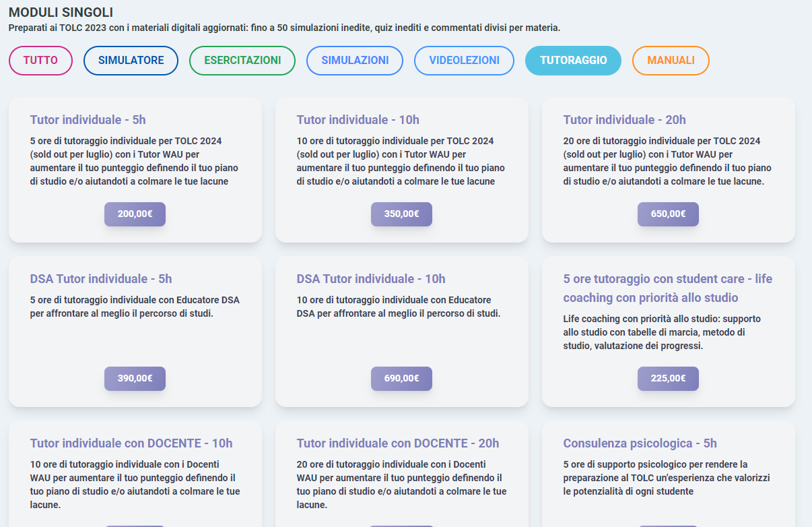Click the 200,00€ price button
The image size is (812, 527).
[135, 214]
